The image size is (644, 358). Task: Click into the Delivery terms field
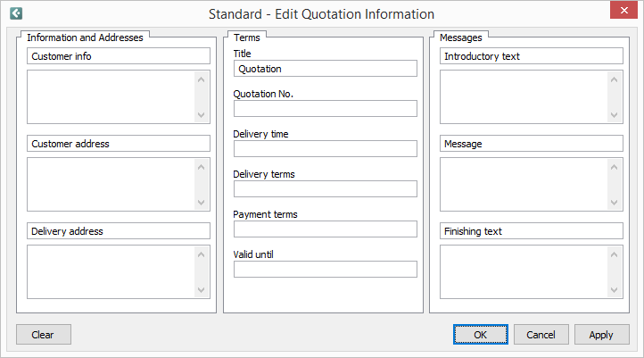tap(325, 189)
